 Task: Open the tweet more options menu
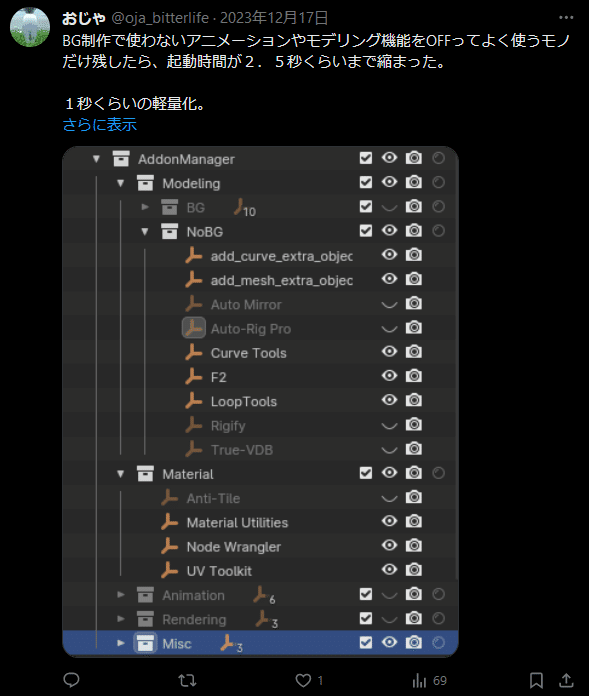(566, 18)
